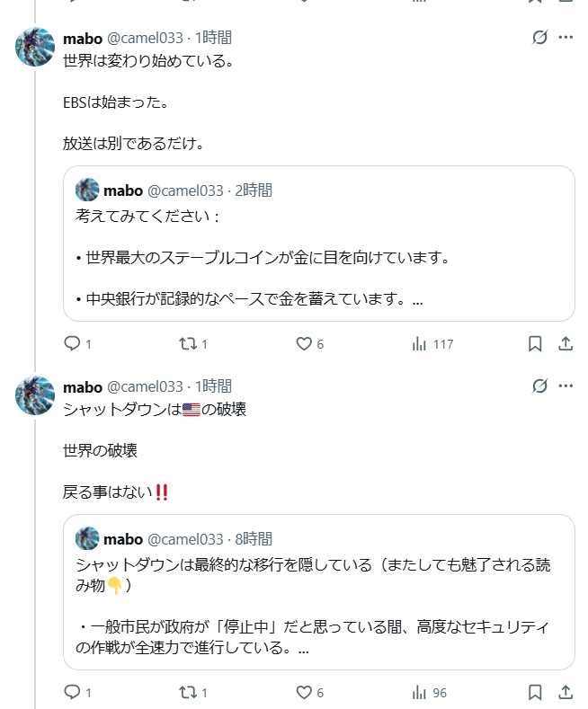View analytics showing 117 views
Image resolution: width=588 pixels, height=709 pixels.
(x=432, y=343)
